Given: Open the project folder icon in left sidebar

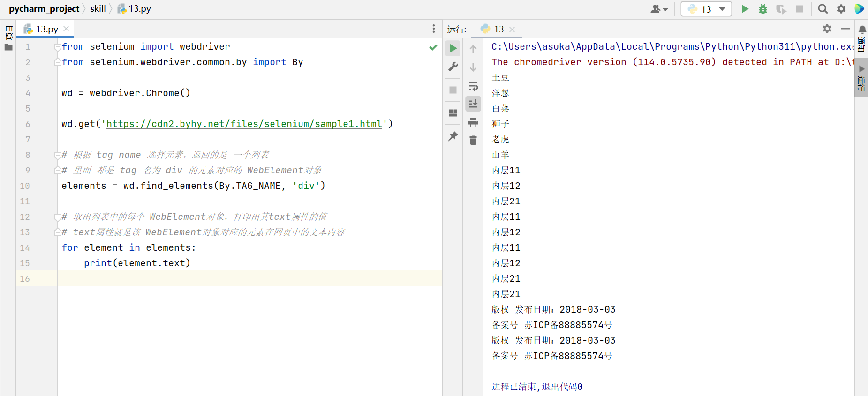Looking at the screenshot, I should 8,47.
